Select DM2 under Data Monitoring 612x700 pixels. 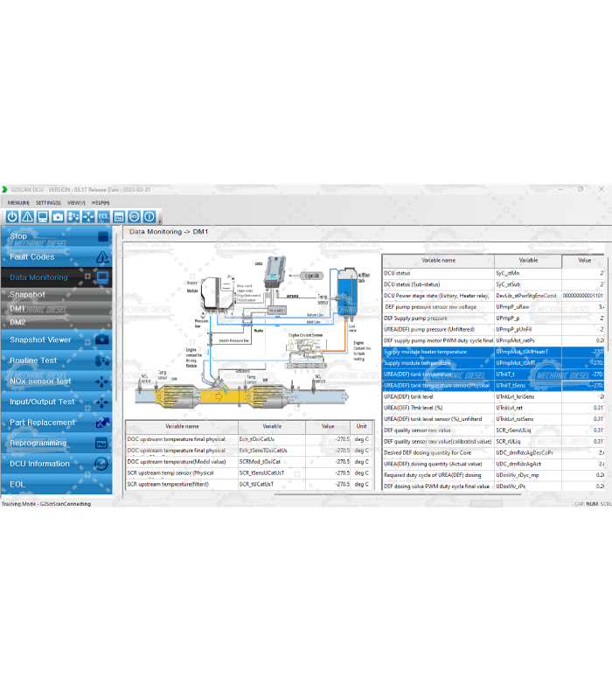pos(18,322)
